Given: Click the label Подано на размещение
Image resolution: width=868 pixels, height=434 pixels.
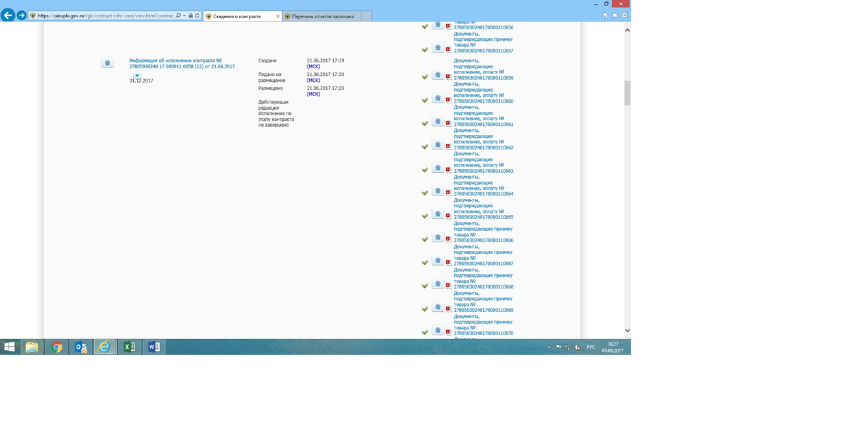Looking at the screenshot, I should pyautogui.click(x=272, y=77).
